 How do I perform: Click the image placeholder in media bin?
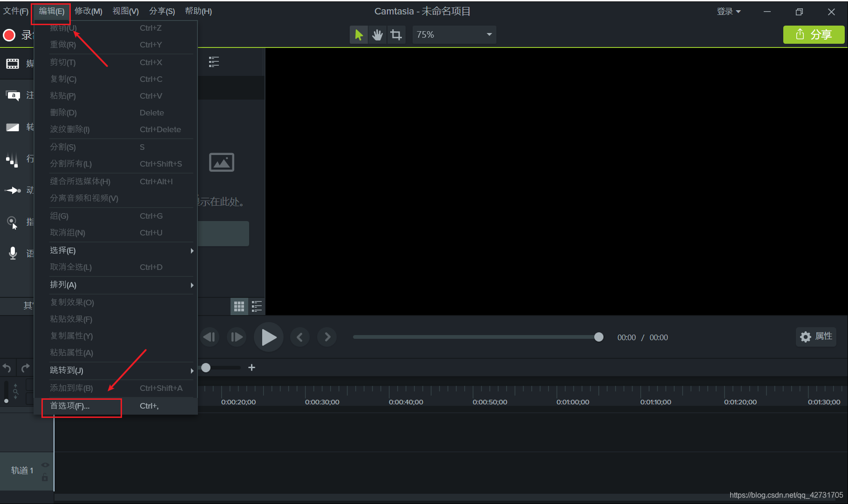222,162
